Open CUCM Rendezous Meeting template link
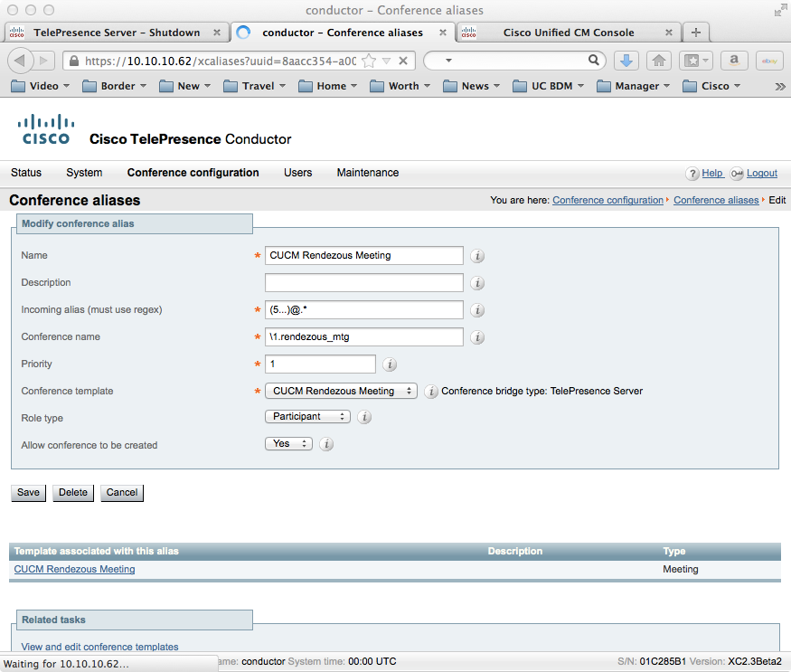Image resolution: width=791 pixels, height=672 pixels. [x=75, y=569]
